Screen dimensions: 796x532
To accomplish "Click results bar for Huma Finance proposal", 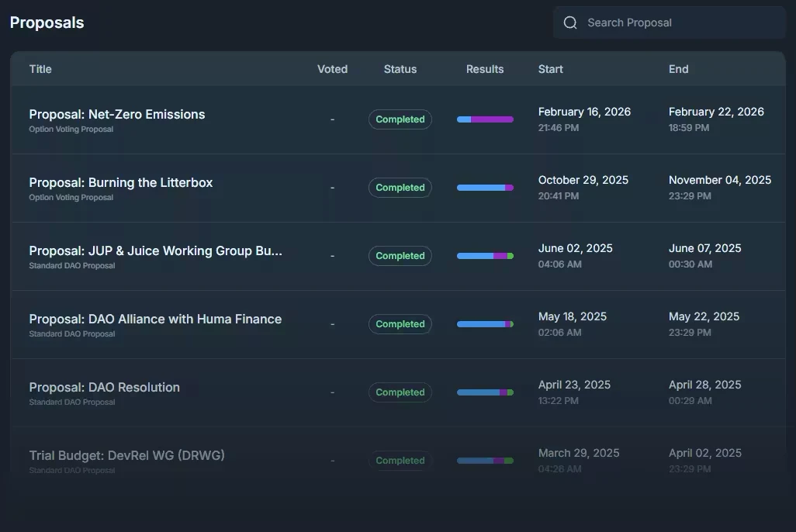I will coord(486,324).
